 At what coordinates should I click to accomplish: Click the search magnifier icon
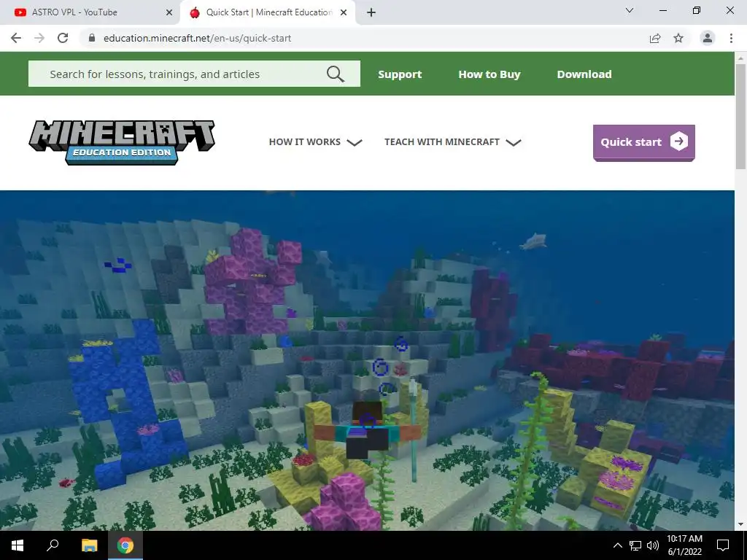[336, 74]
